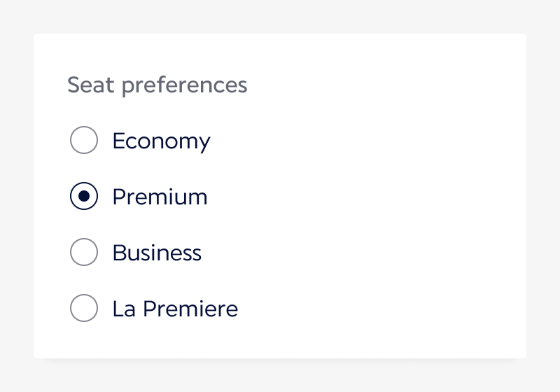Activate the circle next to La Premiere
This screenshot has width=560, height=392.
point(84,309)
